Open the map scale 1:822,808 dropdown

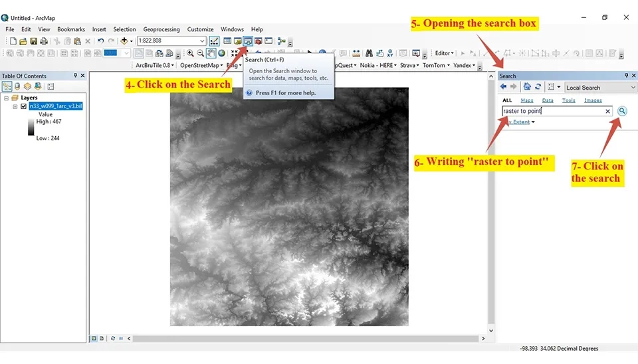[x=202, y=41]
